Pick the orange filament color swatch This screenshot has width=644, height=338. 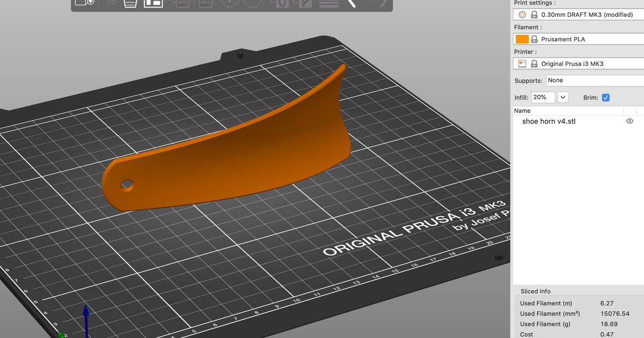[522, 39]
